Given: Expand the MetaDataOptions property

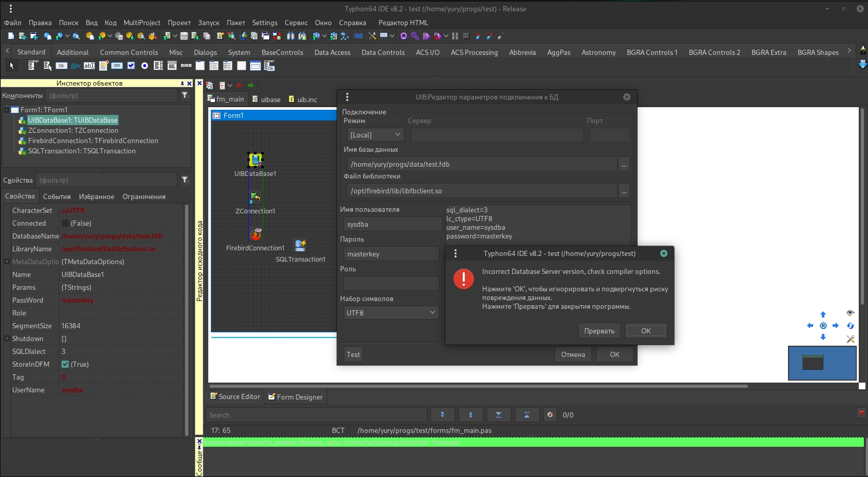Looking at the screenshot, I should [7, 262].
